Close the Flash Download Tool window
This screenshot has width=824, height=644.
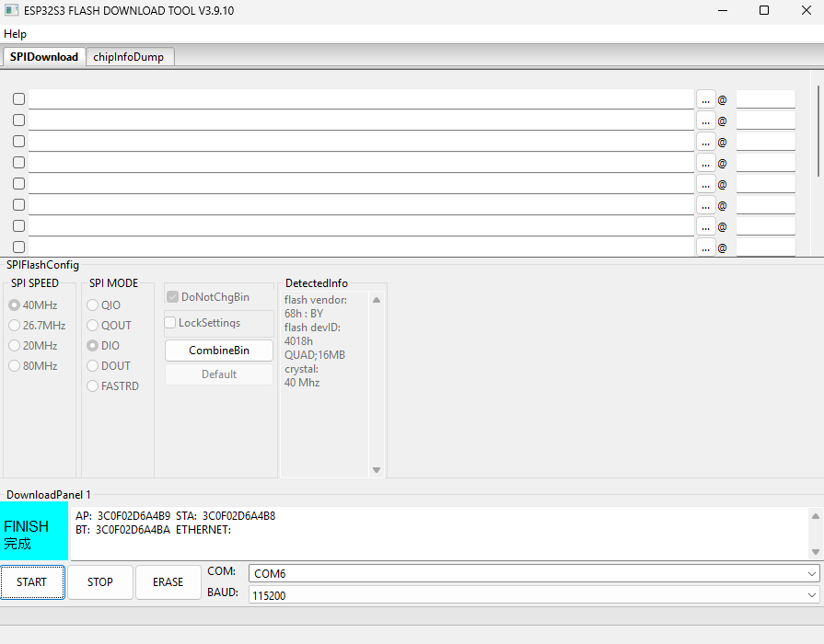click(x=807, y=10)
